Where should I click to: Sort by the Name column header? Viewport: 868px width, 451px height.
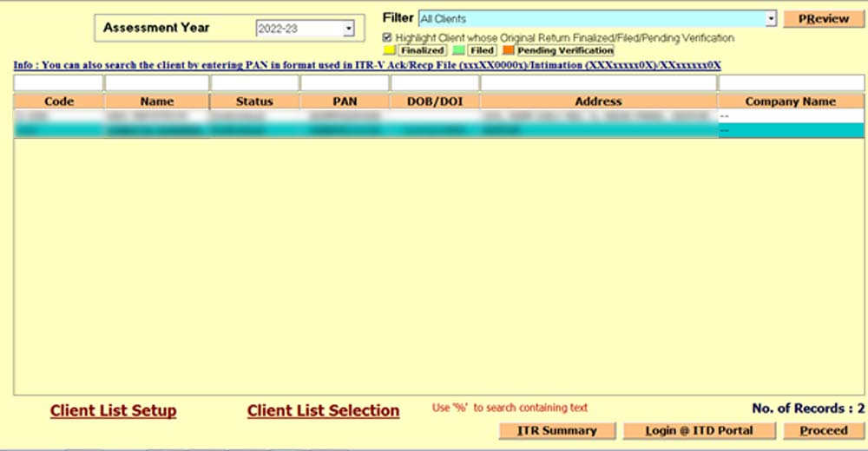(156, 101)
